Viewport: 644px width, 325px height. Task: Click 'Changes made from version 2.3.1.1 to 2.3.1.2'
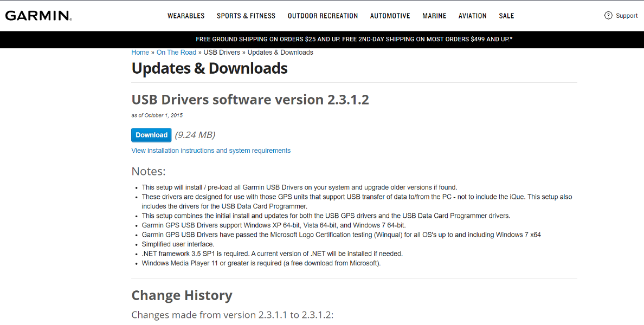233,315
